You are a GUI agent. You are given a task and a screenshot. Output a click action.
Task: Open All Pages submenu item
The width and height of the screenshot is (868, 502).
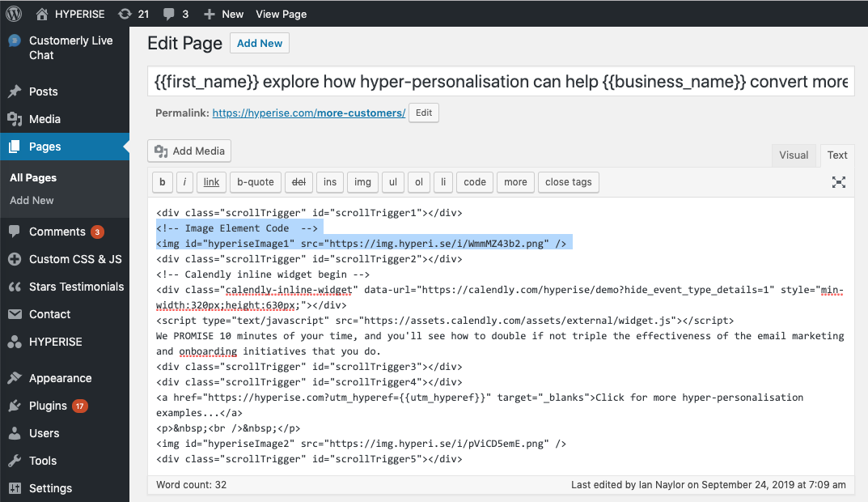click(x=33, y=177)
